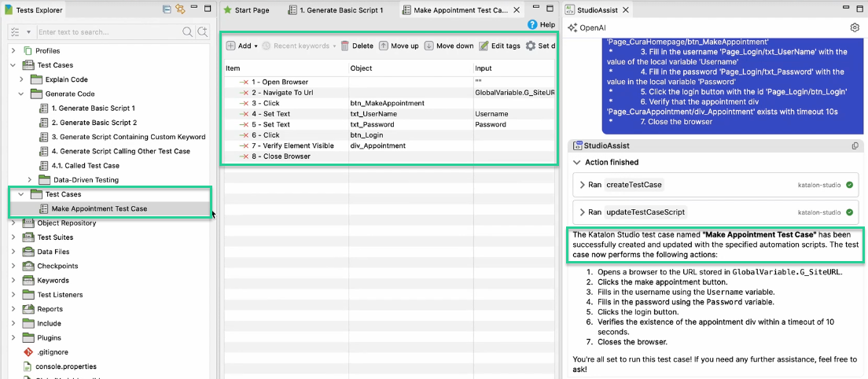Copy StudioAssist response via copy icon
868x379 pixels.
point(855,146)
